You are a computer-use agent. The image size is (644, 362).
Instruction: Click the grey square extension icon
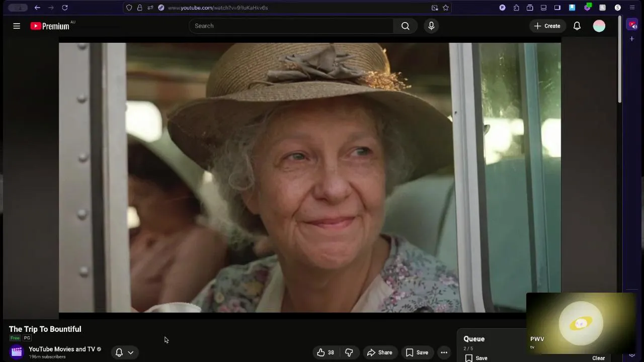coord(602,8)
